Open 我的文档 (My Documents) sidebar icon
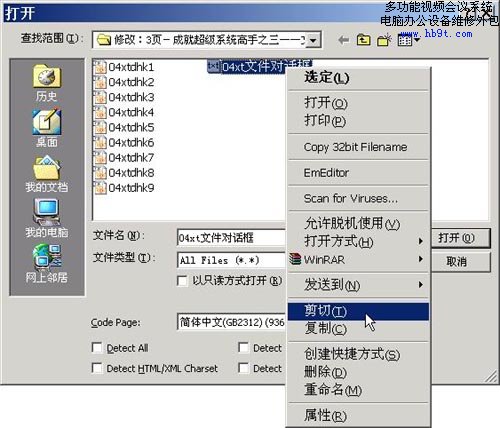 [47, 174]
